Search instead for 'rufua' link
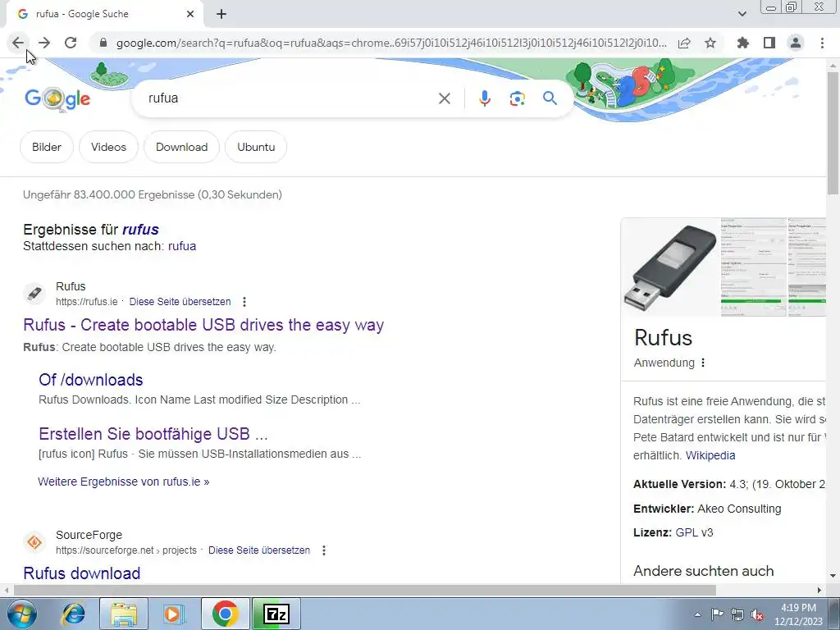 click(182, 246)
